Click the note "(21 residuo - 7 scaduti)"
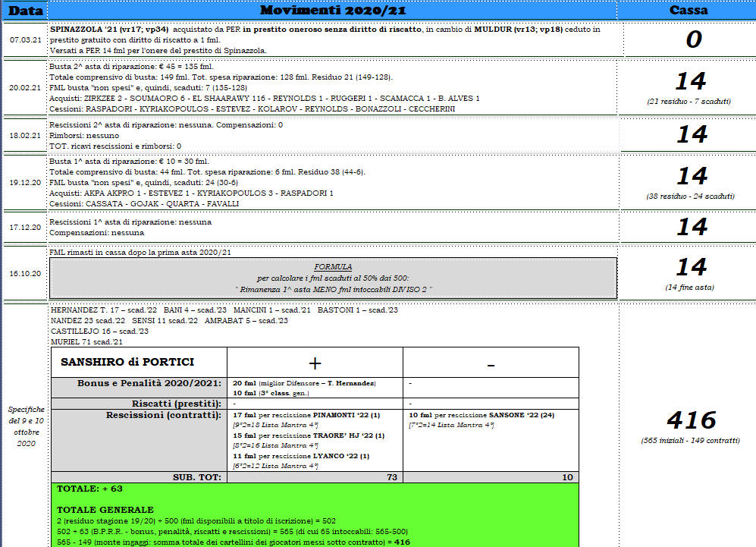 coord(689,102)
